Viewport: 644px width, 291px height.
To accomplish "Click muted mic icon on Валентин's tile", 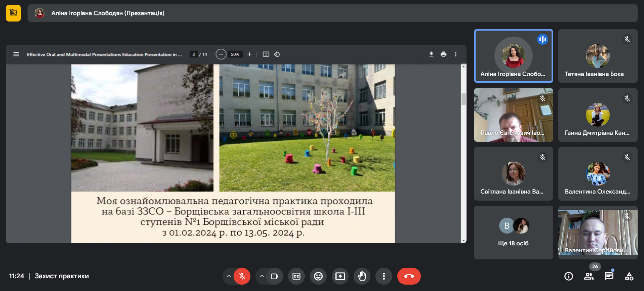I will pos(627,216).
